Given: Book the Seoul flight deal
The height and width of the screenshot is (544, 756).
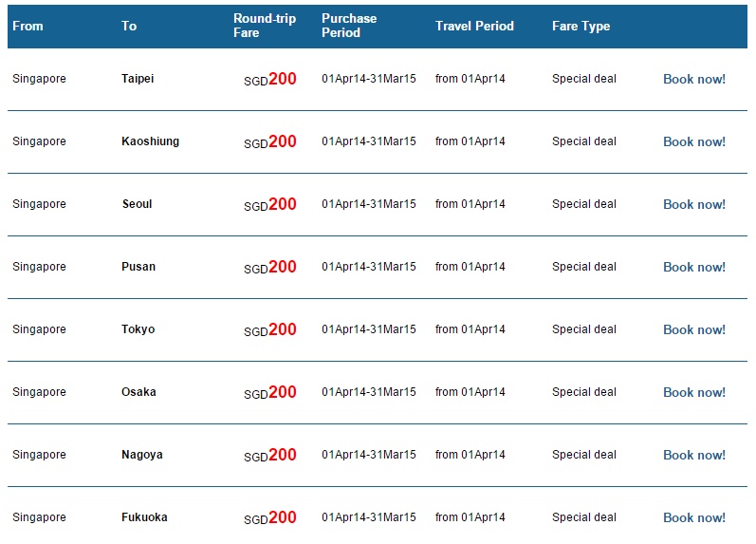Looking at the screenshot, I should coord(693,205).
